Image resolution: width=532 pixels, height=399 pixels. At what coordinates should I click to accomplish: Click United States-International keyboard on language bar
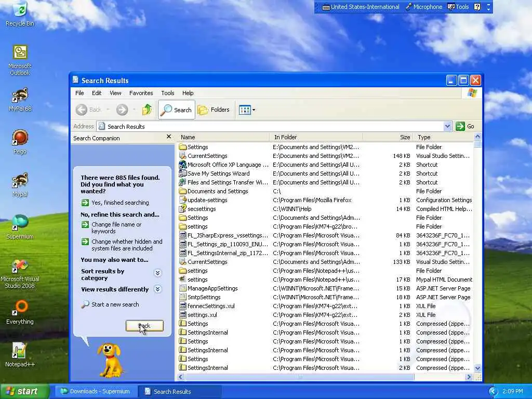361,7
